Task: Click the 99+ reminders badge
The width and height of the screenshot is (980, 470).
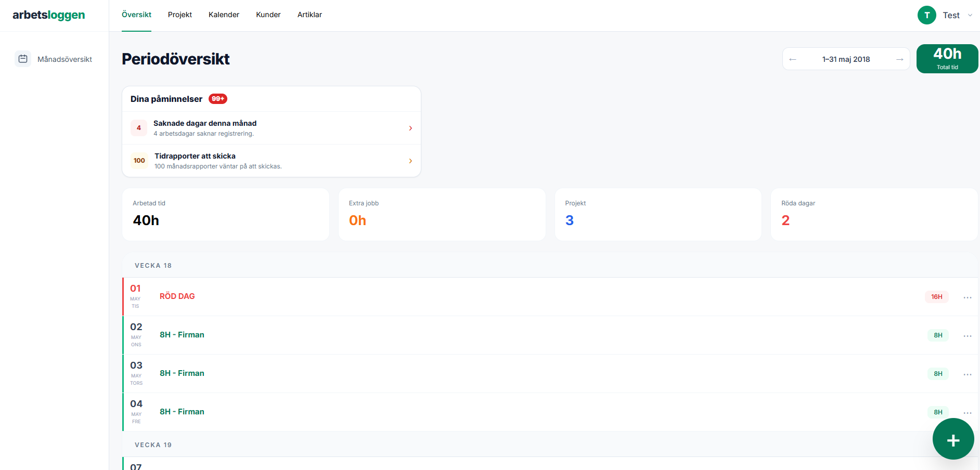Action: tap(218, 99)
